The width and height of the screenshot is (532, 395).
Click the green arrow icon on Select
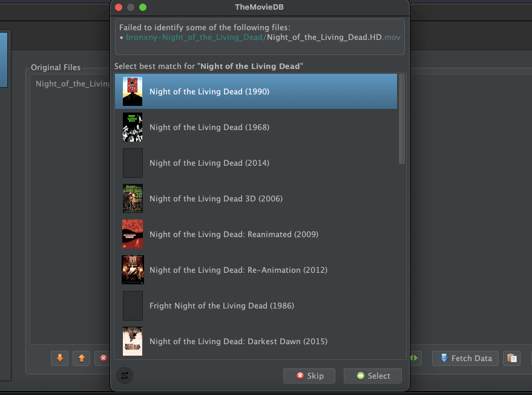pyautogui.click(x=361, y=376)
